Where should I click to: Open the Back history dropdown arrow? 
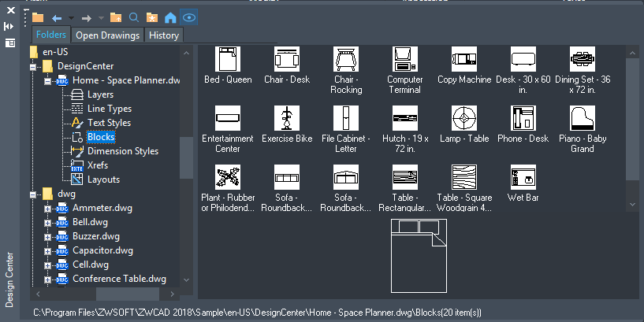[71, 17]
